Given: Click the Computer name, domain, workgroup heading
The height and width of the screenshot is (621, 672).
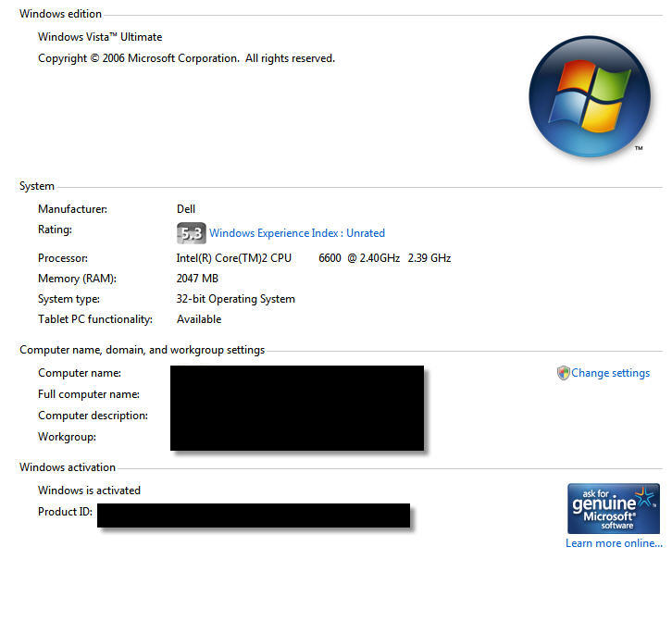Looking at the screenshot, I should [143, 350].
